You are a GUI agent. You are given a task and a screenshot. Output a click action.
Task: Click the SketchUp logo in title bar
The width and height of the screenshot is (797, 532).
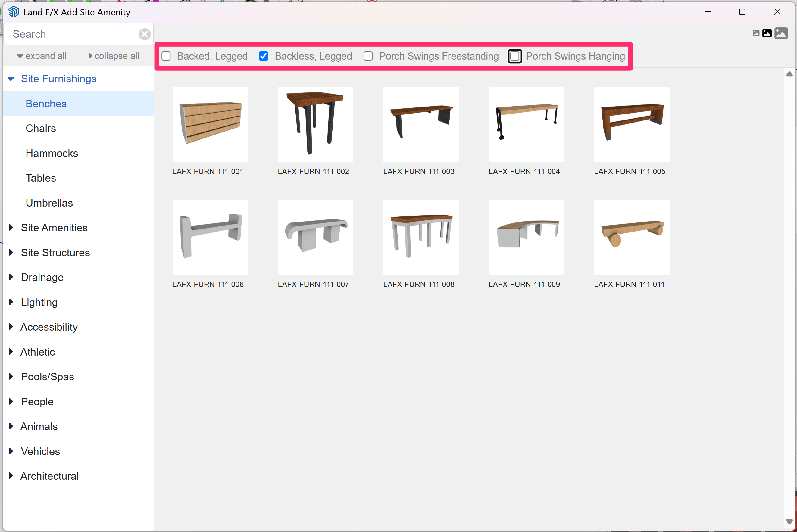(14, 12)
